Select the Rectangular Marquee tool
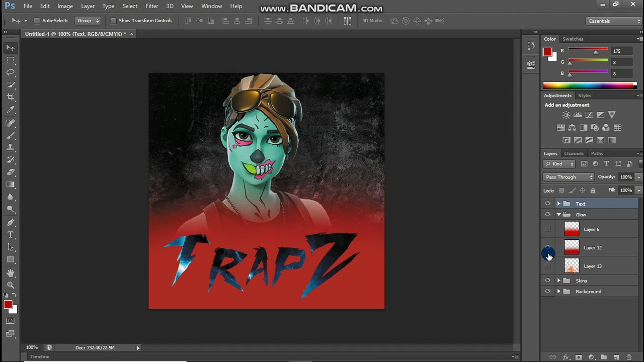The height and width of the screenshot is (362, 644). pos(11,60)
